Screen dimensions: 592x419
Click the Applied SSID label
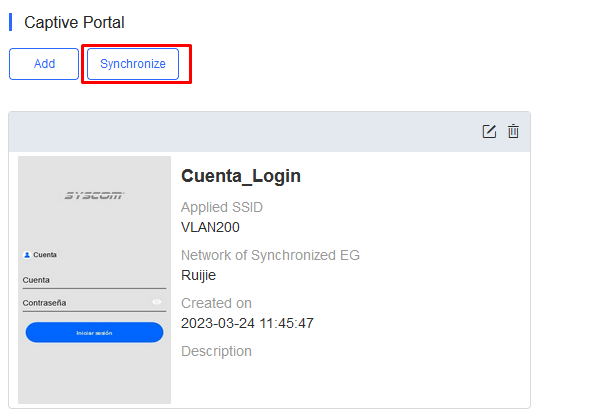coord(222,207)
